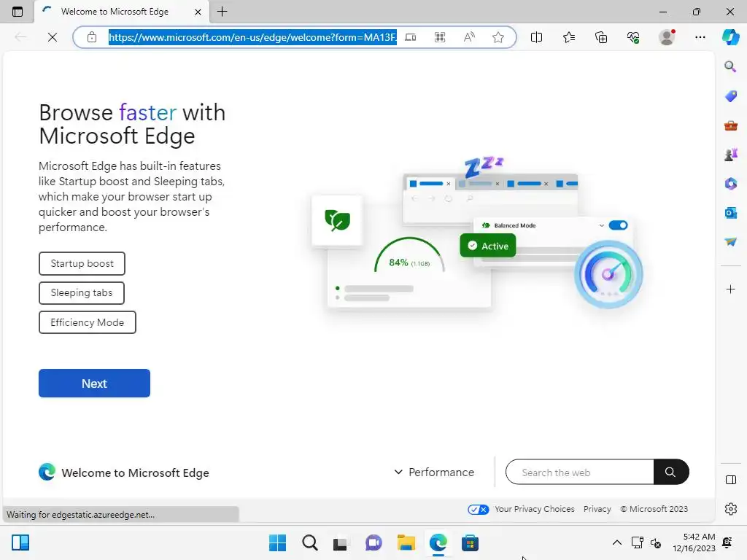Open taskbar Search

(309, 542)
